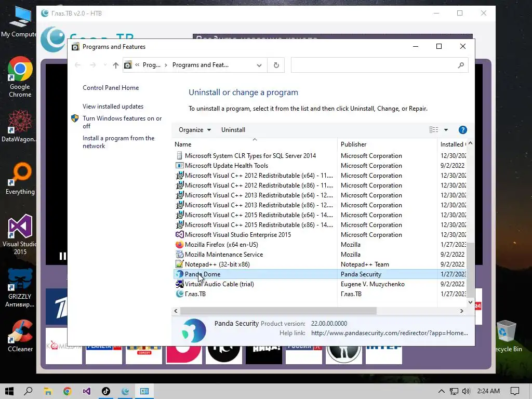
Task: Click the vertical scrollbar down arrow
Action: [470, 302]
